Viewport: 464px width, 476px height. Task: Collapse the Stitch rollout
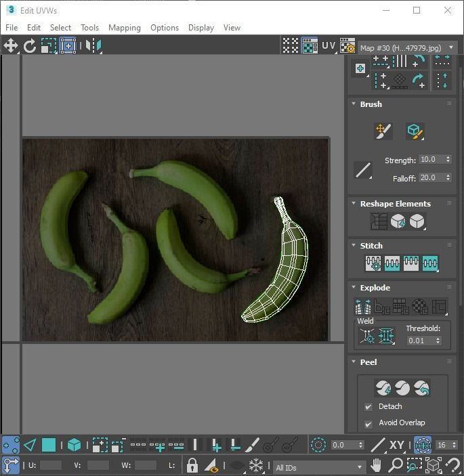[354, 245]
